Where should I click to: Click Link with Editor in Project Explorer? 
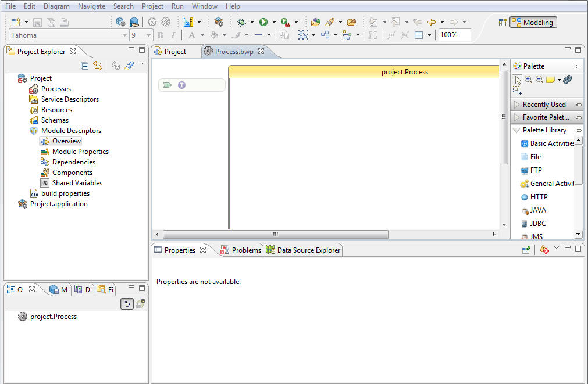[98, 66]
